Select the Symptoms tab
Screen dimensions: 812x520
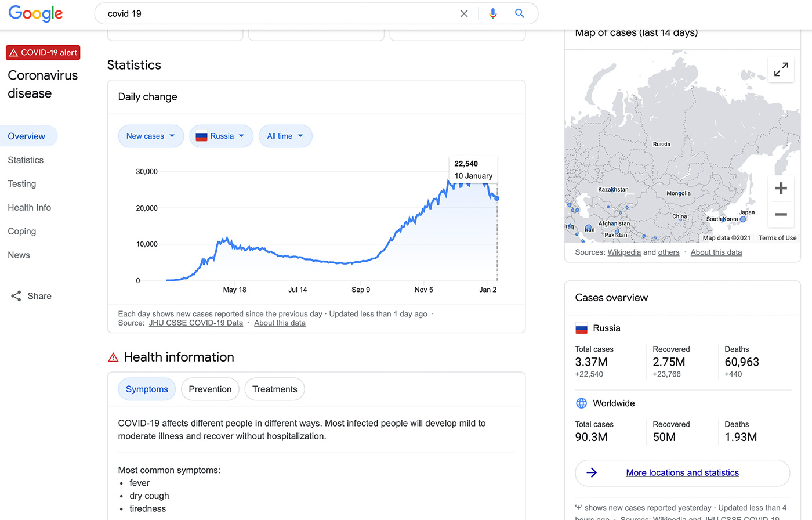tap(147, 389)
